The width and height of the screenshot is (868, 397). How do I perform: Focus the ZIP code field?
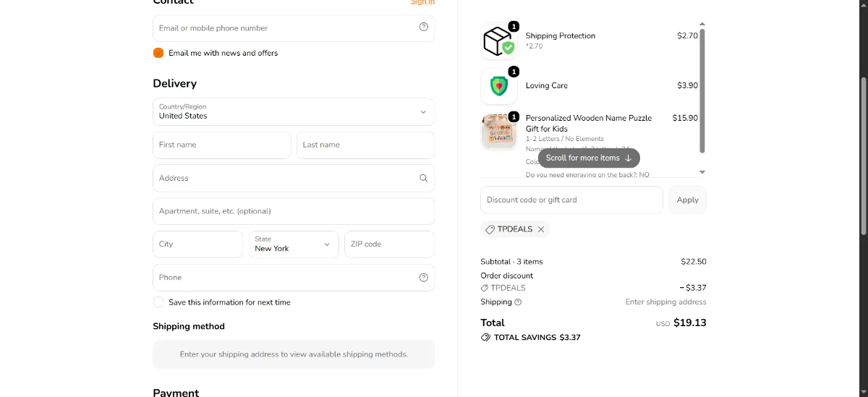click(390, 244)
